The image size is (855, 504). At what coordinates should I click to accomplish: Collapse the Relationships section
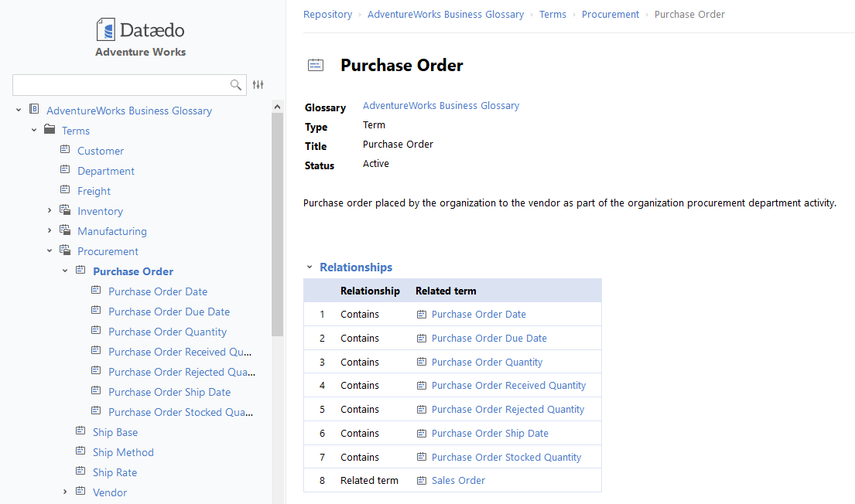(310, 267)
